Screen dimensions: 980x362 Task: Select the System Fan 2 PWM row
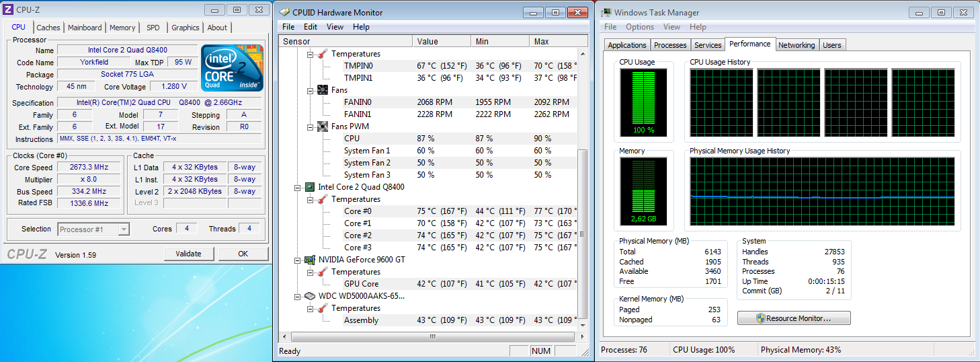point(460,163)
